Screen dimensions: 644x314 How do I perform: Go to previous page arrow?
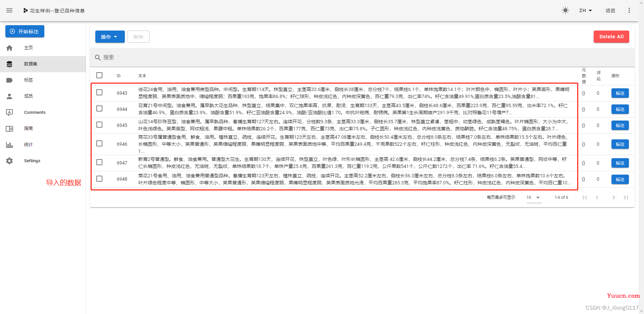click(597, 197)
